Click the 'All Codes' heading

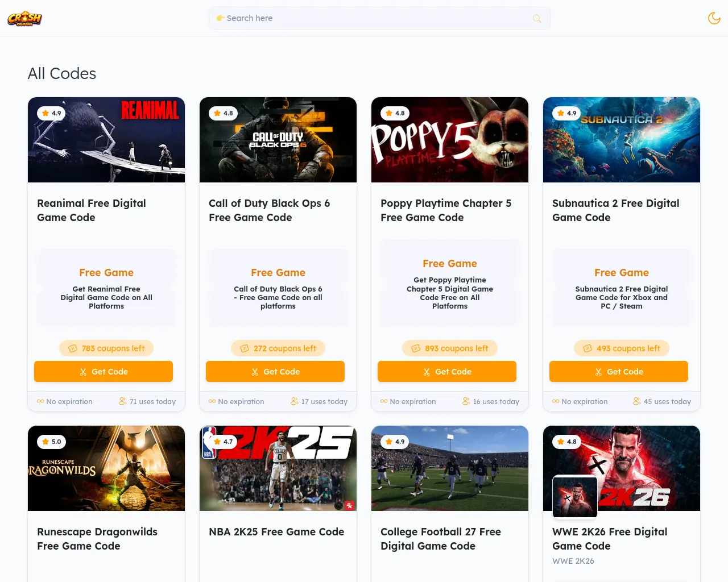(62, 73)
